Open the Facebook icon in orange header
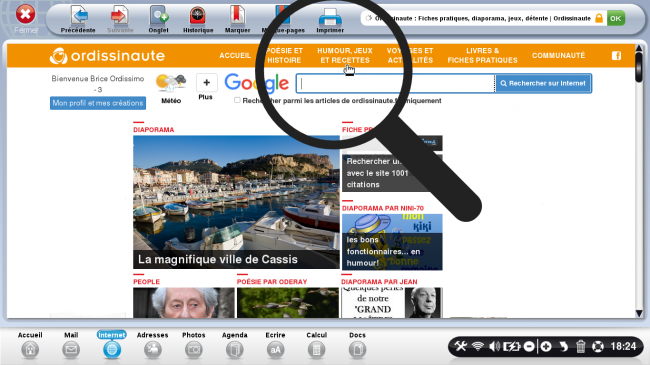Image resolution: width=650 pixels, height=365 pixels. coord(616,56)
